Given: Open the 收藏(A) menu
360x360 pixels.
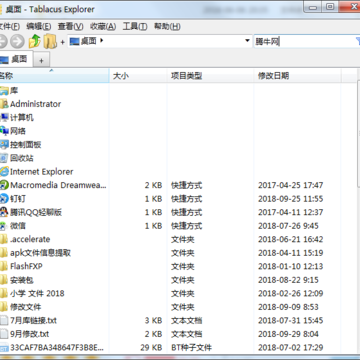Looking at the screenshot, I should click(x=103, y=26).
